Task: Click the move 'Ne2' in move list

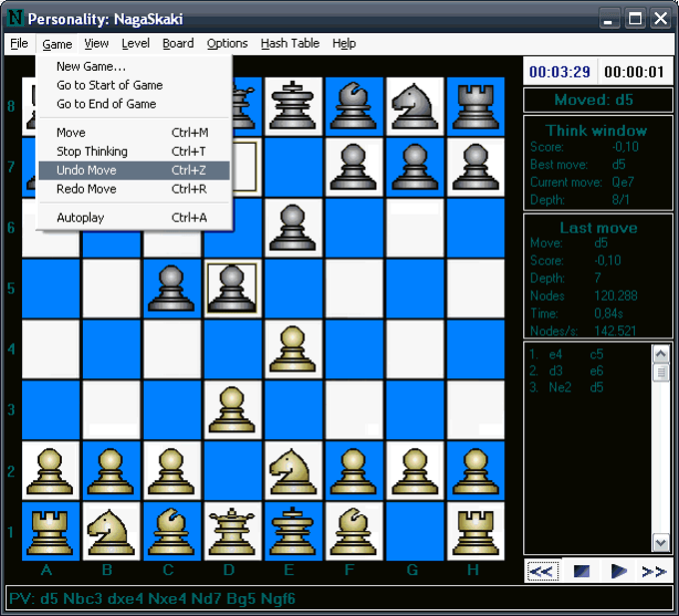Action: click(x=560, y=387)
